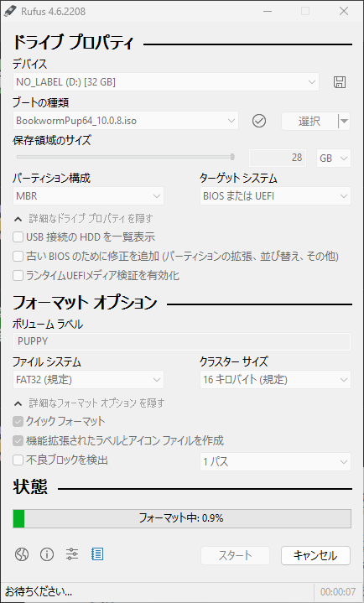
Task: Click the save drive image icon
Action: tap(340, 82)
